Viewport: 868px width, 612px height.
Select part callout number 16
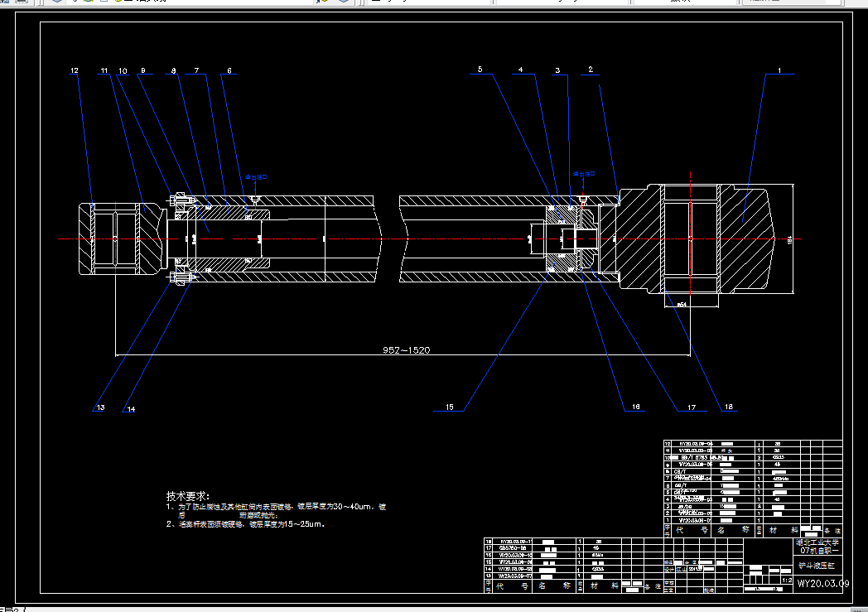click(x=635, y=407)
